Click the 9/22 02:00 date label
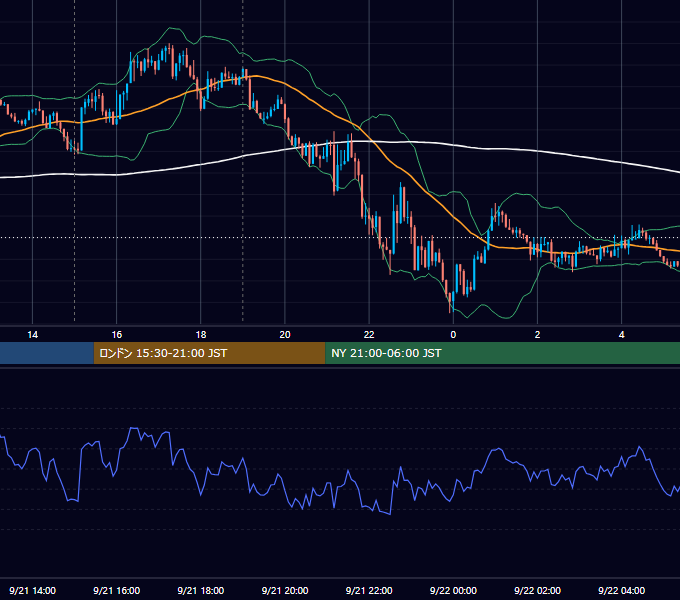Image resolution: width=680 pixels, height=600 pixels. [537, 590]
